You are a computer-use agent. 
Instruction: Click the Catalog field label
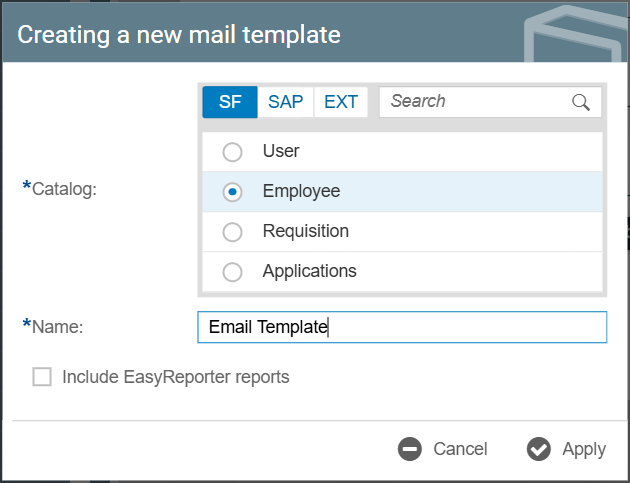64,188
